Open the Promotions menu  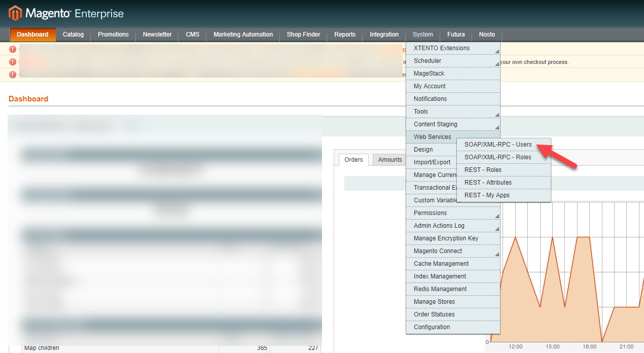click(113, 34)
